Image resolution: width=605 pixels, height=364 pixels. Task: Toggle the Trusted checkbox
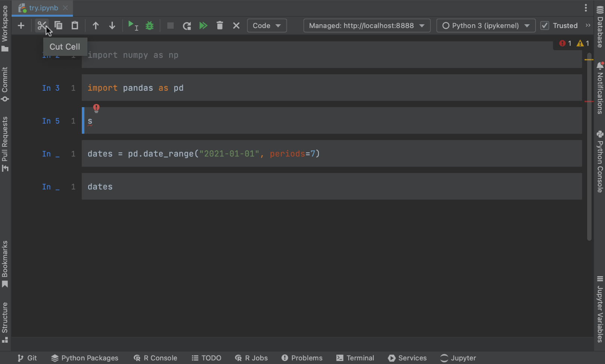coord(545,26)
